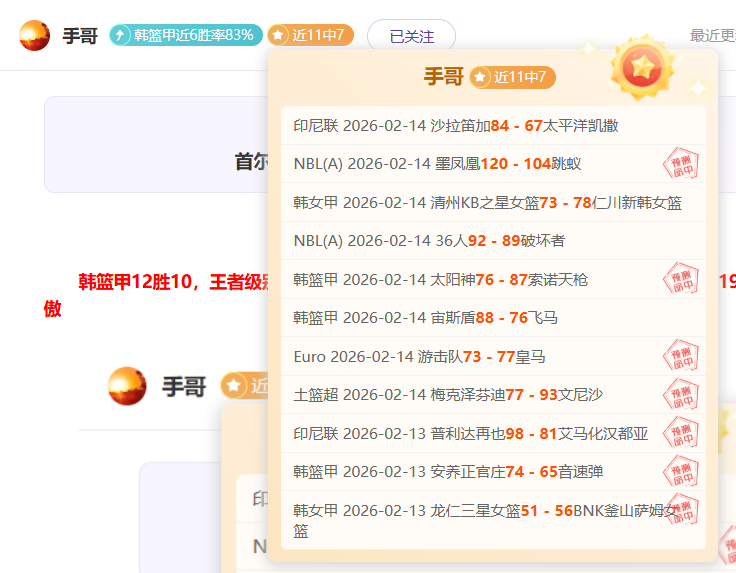
Task: Click the 预测命中 stamp on 游击队 row
Action: tap(681, 356)
